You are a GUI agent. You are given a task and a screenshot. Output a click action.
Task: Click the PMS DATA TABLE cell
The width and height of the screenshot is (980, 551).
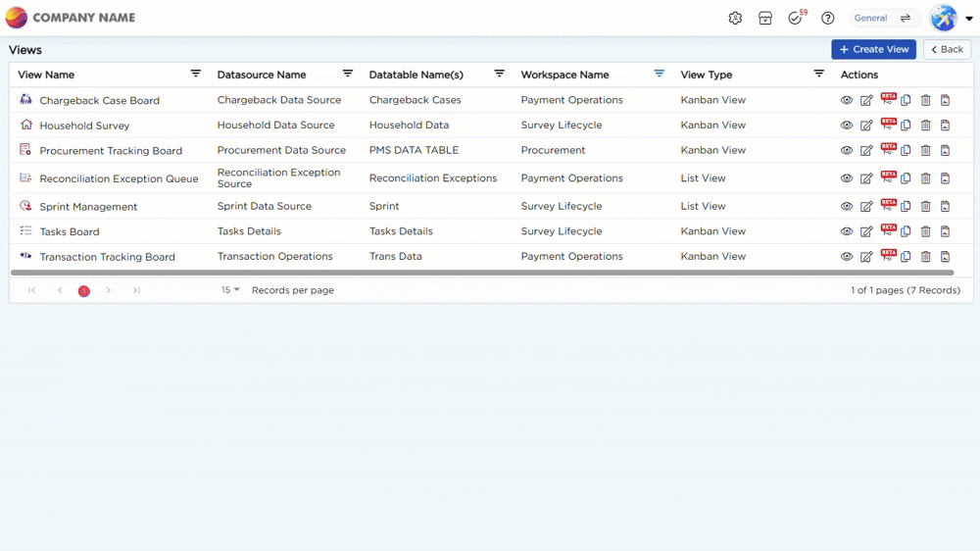coord(414,150)
